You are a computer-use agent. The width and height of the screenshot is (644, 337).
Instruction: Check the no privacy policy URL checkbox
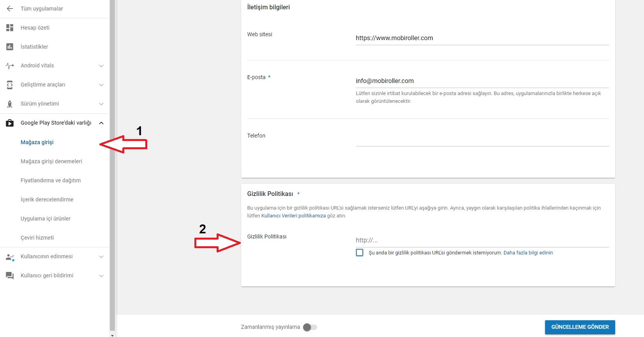pos(360,252)
